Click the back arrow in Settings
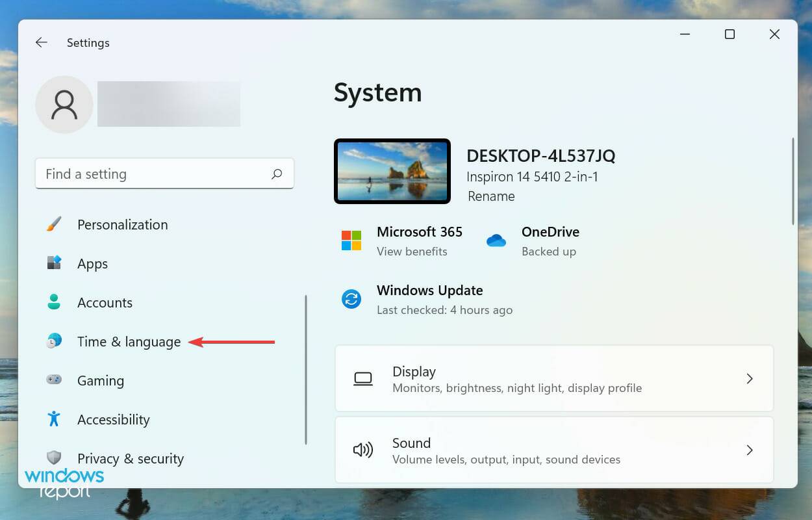 (x=41, y=42)
